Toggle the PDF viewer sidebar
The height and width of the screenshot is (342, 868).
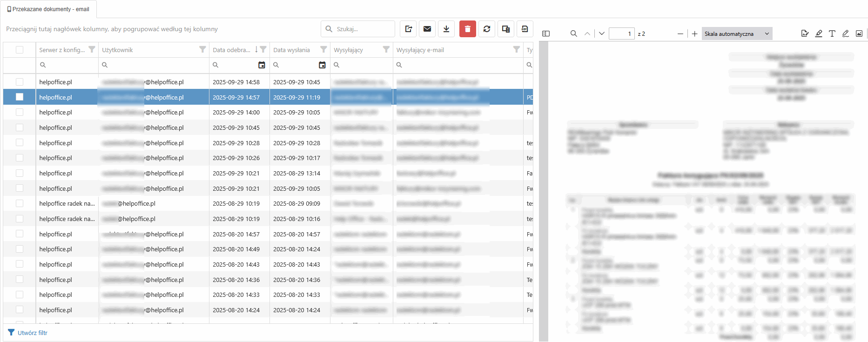(x=546, y=34)
